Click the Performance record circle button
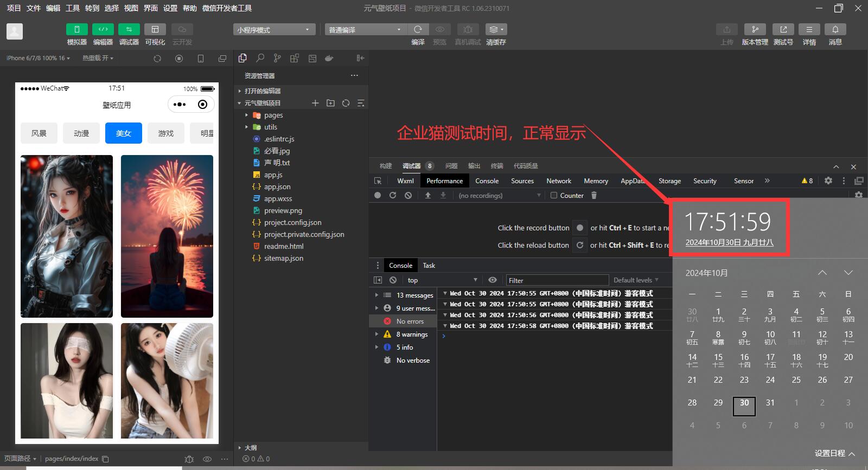 click(378, 195)
